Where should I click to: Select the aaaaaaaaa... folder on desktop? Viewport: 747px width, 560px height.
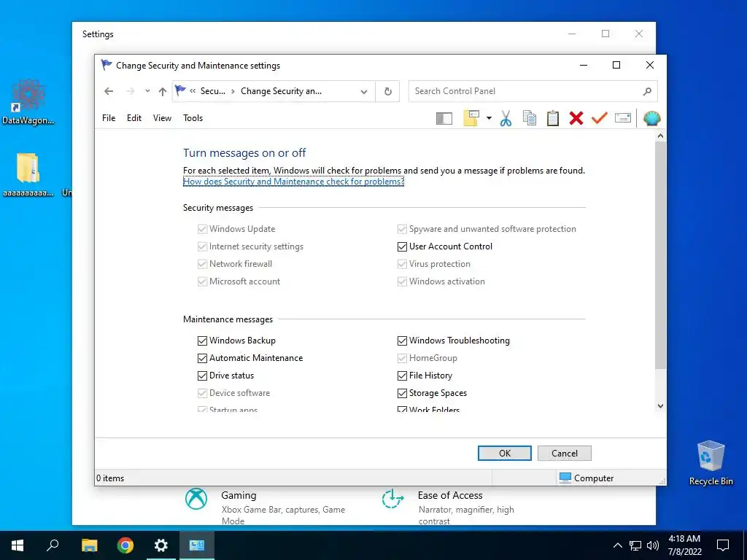28,174
